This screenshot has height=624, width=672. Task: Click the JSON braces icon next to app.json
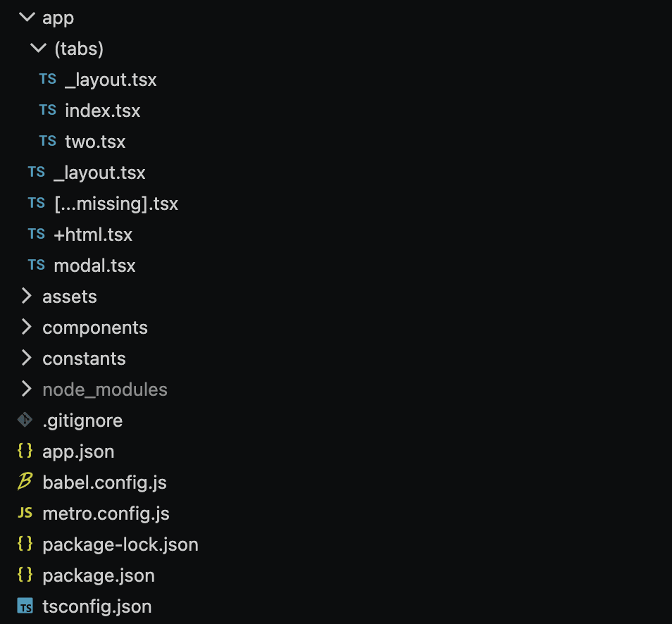pyautogui.click(x=25, y=451)
